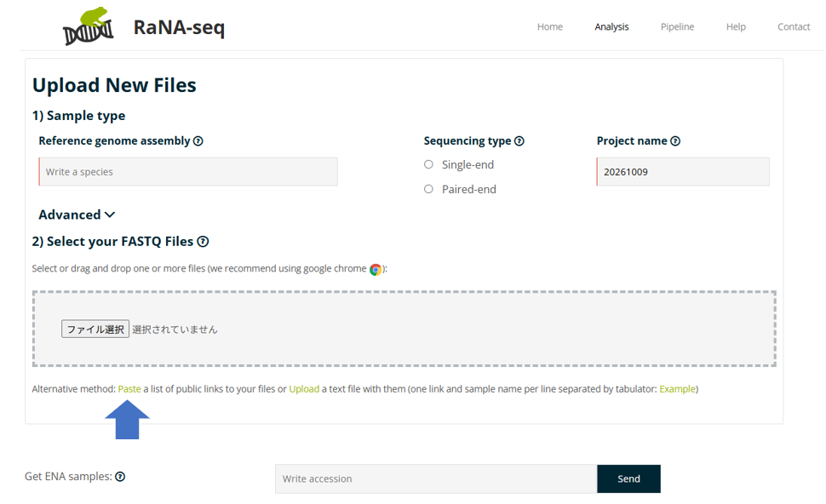Go to the Home menu item
Image resolution: width=826 pixels, height=504 pixels.
(550, 27)
